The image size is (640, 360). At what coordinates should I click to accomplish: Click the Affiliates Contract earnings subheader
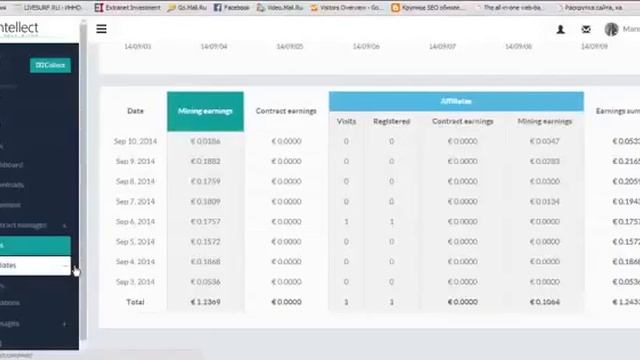[462, 121]
